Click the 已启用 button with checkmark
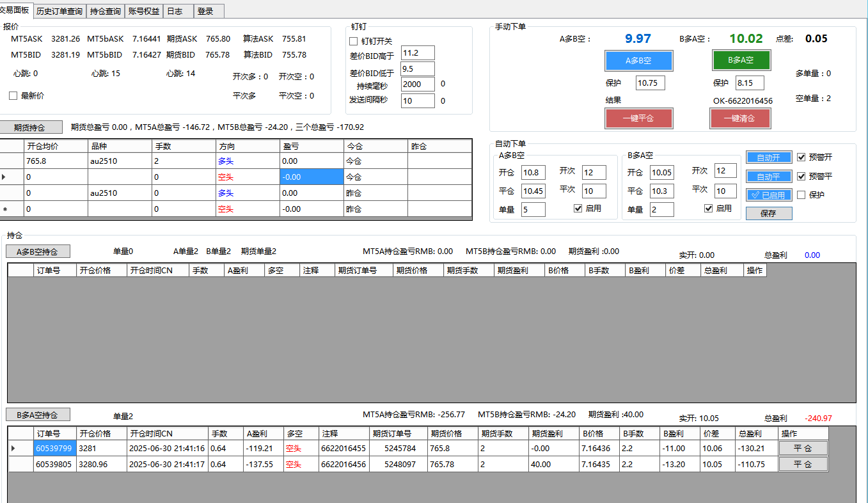Viewport: 868px width, 503px height. pyautogui.click(x=768, y=195)
